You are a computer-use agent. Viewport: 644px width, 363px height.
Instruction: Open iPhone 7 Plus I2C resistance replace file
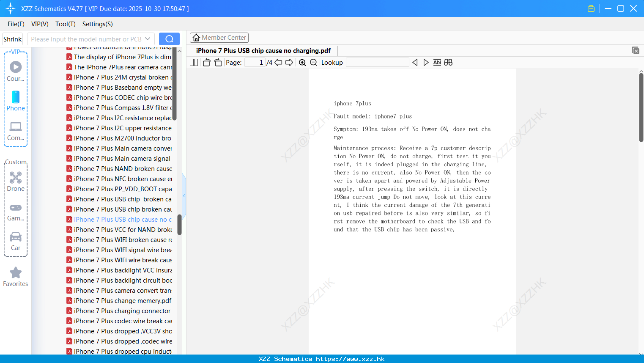119,118
